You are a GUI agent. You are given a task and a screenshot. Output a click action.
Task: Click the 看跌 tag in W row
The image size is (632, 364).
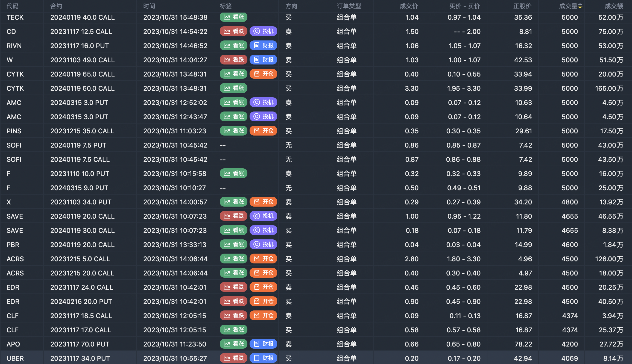(x=233, y=60)
